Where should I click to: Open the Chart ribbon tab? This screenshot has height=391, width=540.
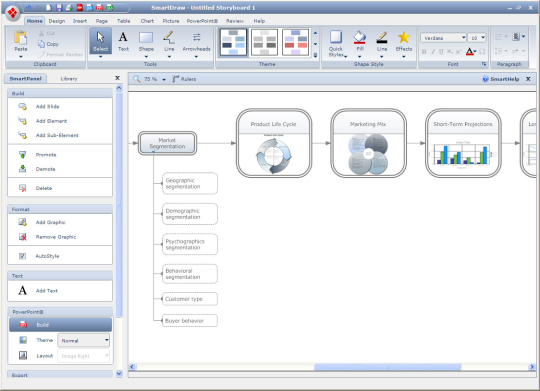tap(147, 21)
